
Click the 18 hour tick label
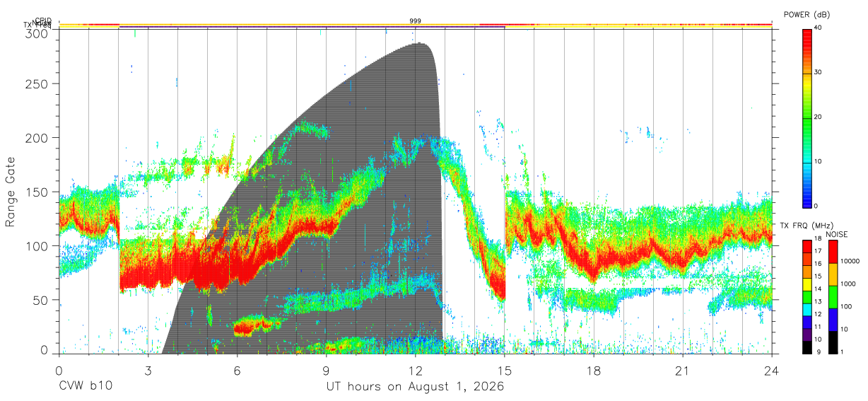pos(593,371)
